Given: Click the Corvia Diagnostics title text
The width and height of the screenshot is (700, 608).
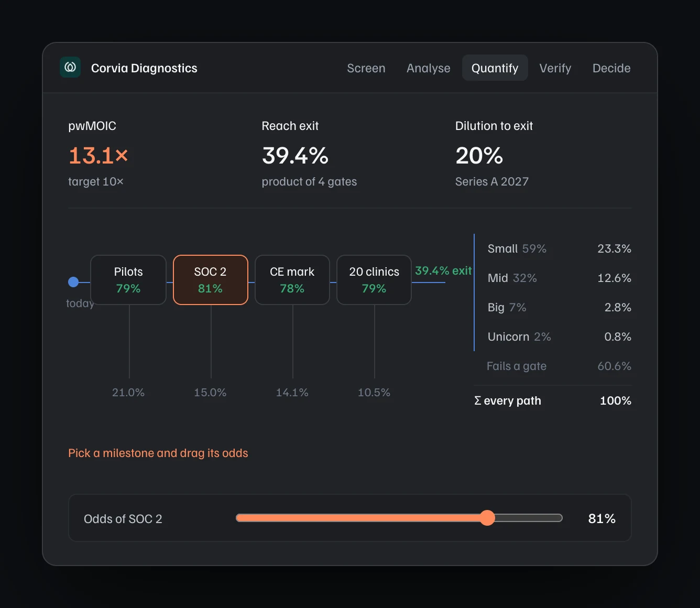Looking at the screenshot, I should point(144,68).
